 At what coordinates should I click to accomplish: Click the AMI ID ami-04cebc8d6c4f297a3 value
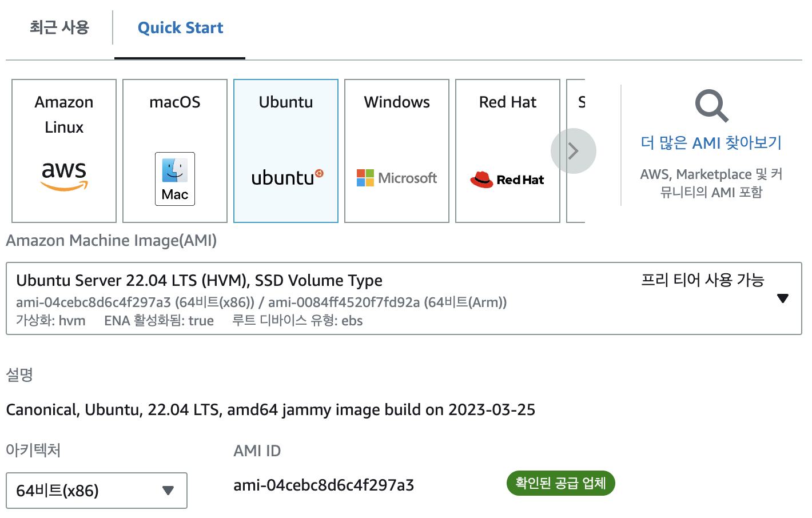pyautogui.click(x=324, y=485)
